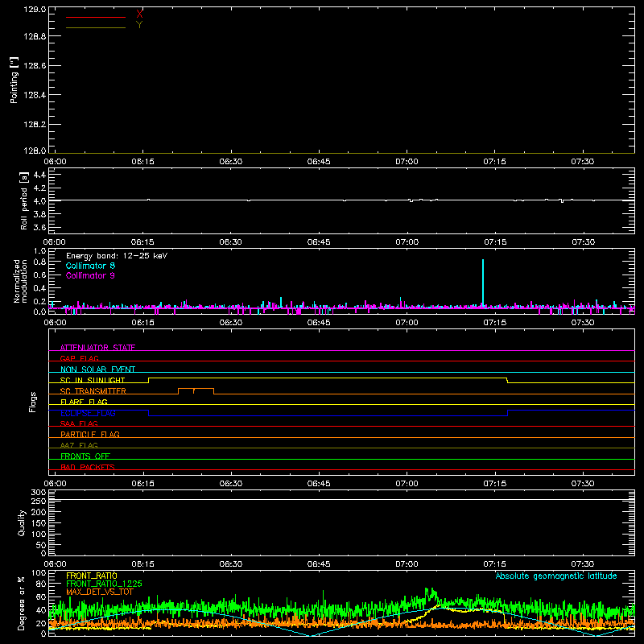This screenshot has height=644, width=644.
Task: Select the Degrees or % axis title
Action: 22,603
